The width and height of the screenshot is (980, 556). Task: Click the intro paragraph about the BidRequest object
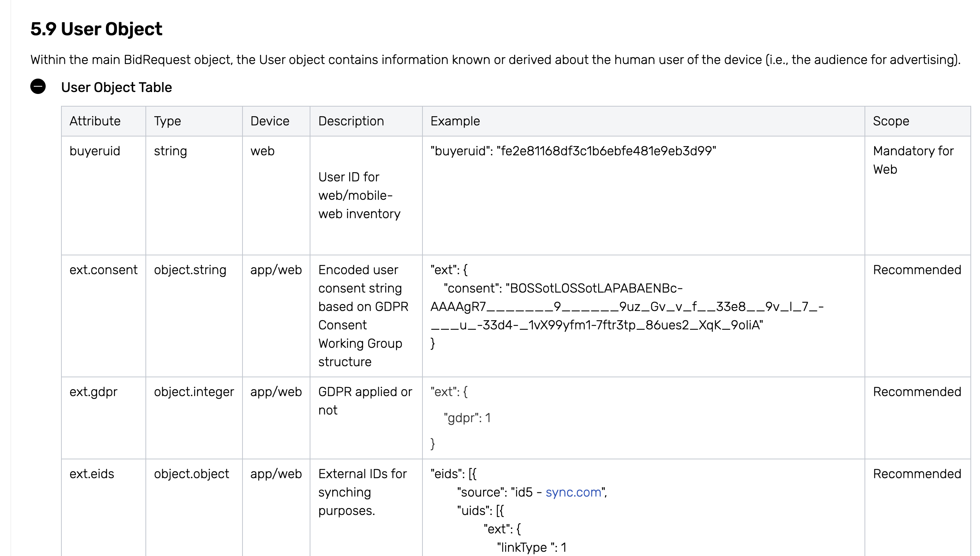click(x=495, y=60)
